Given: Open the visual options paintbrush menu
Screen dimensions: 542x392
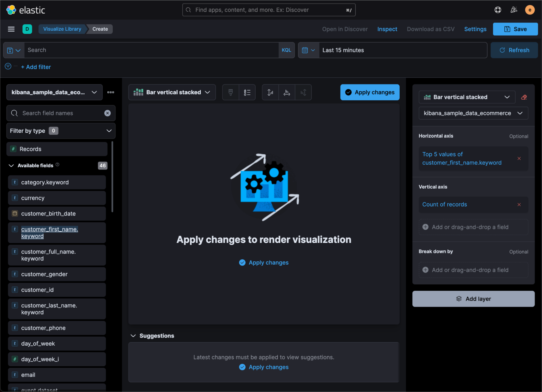Looking at the screenshot, I should tap(230, 92).
